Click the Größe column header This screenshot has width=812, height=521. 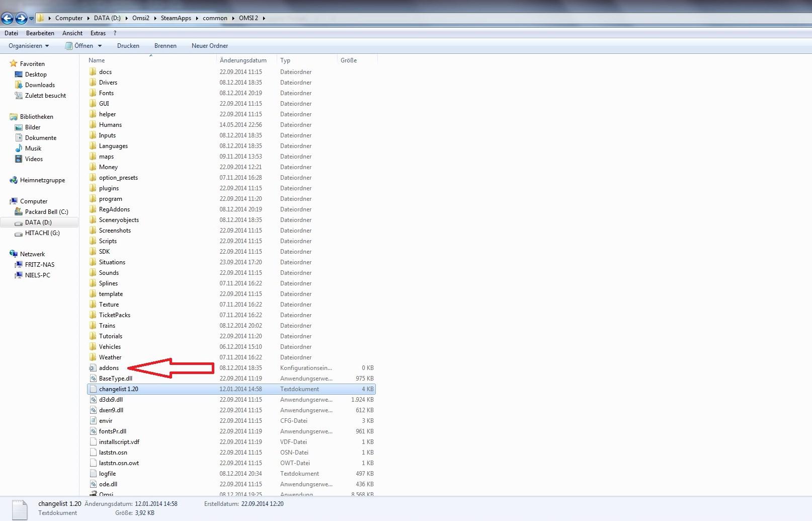tap(349, 60)
